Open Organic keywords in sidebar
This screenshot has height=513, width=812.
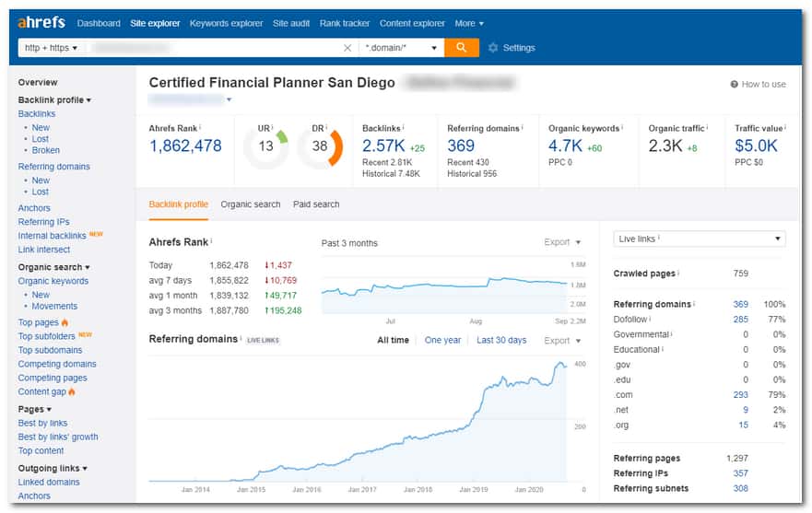click(53, 281)
